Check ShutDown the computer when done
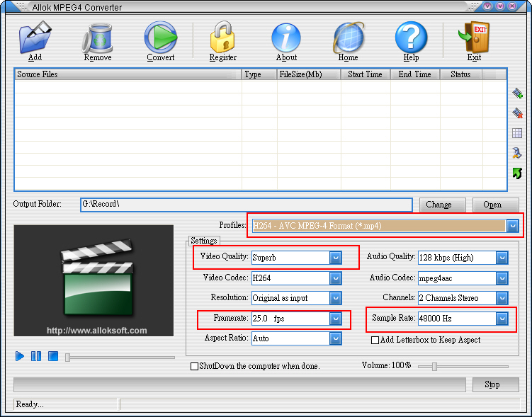Viewport: 532px width, 417px height. click(x=194, y=367)
